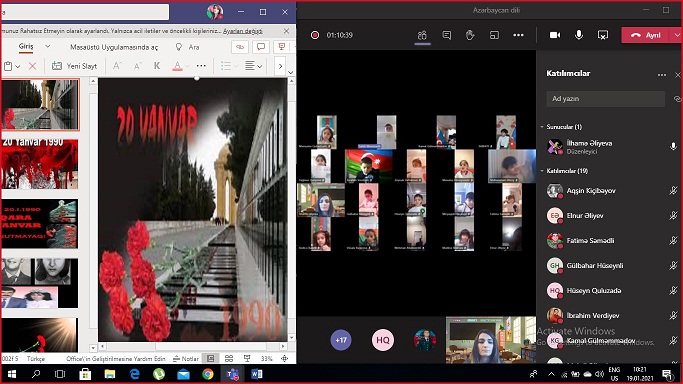
Task: Open Windows Start menu
Action: pyautogui.click(x=12, y=374)
